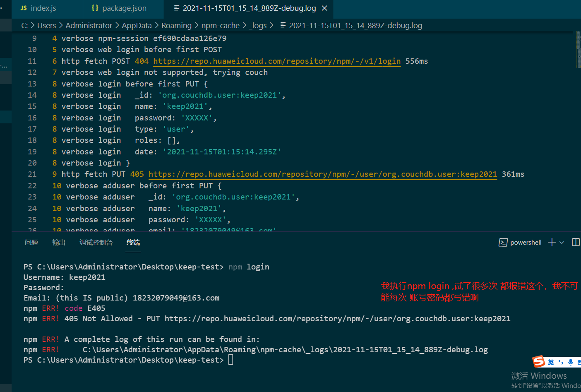The image size is (581, 392).
Task: Switch to the package.json tab
Action: 120,8
